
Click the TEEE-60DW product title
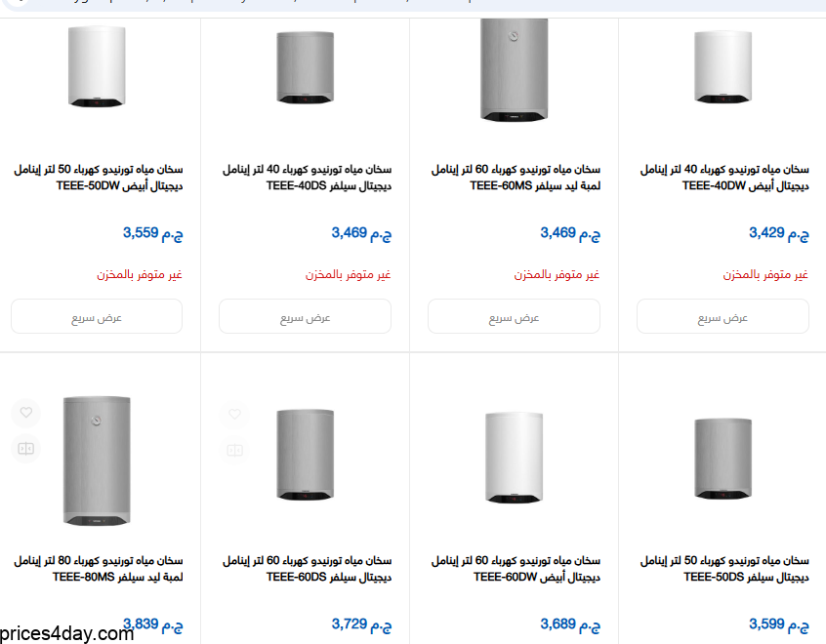516,569
